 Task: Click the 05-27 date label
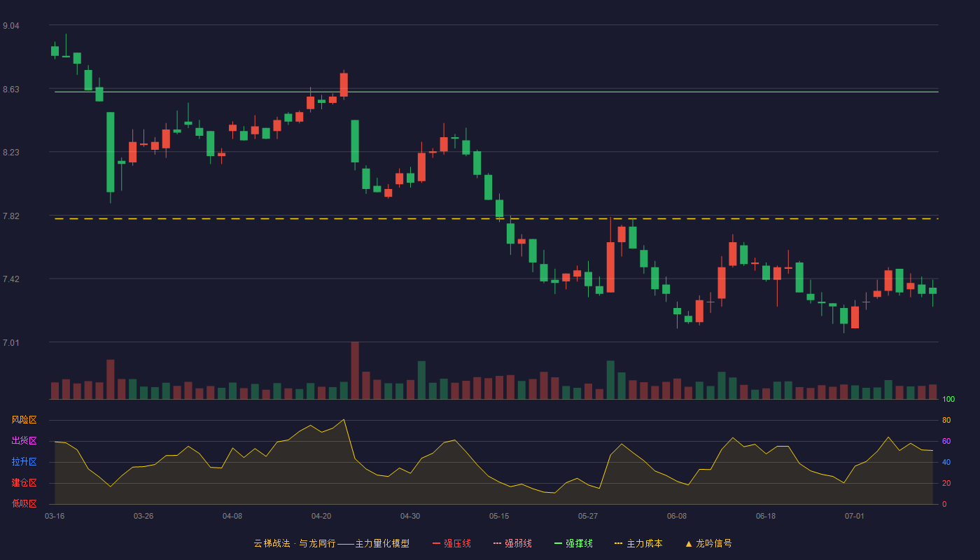(588, 516)
